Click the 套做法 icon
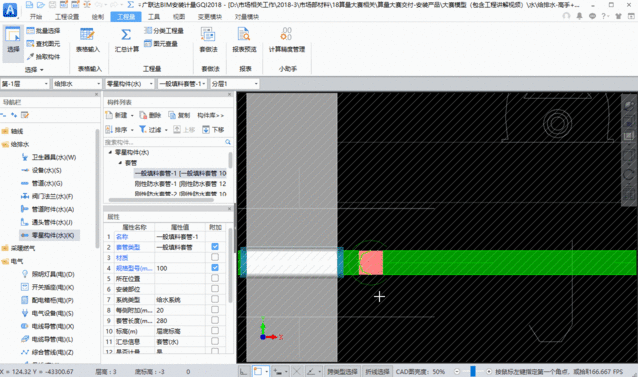638x377 pixels. [x=208, y=35]
